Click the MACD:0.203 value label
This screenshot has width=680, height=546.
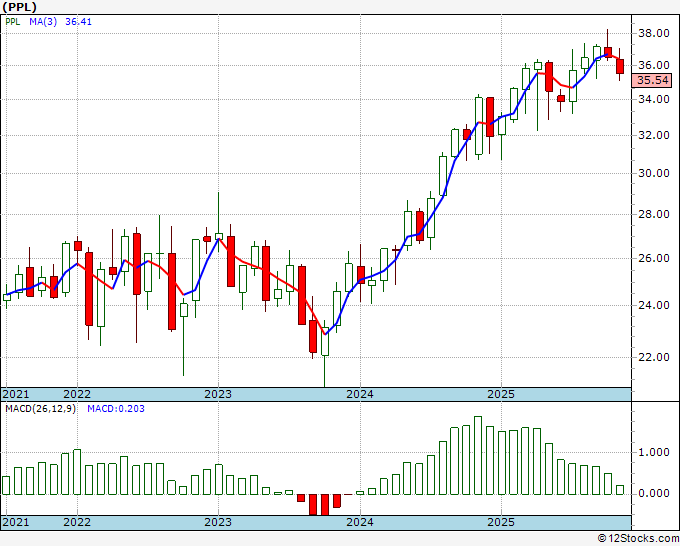point(116,409)
